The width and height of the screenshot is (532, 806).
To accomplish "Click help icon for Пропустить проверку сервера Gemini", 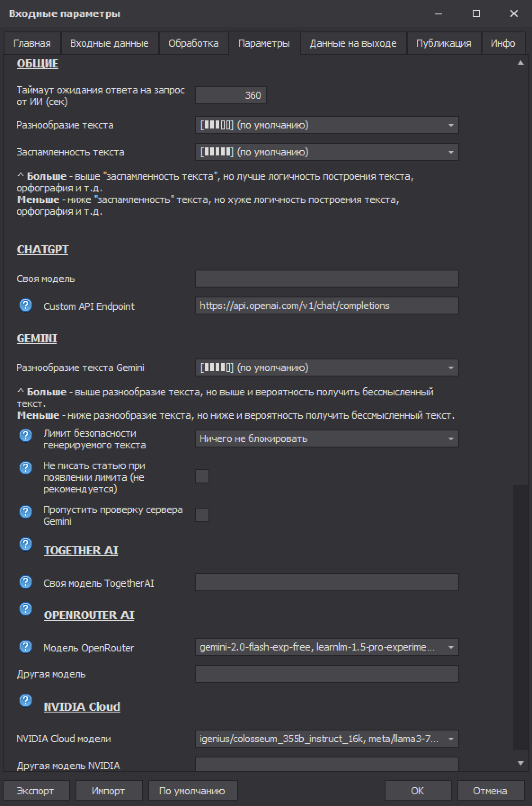I will 26,511.
